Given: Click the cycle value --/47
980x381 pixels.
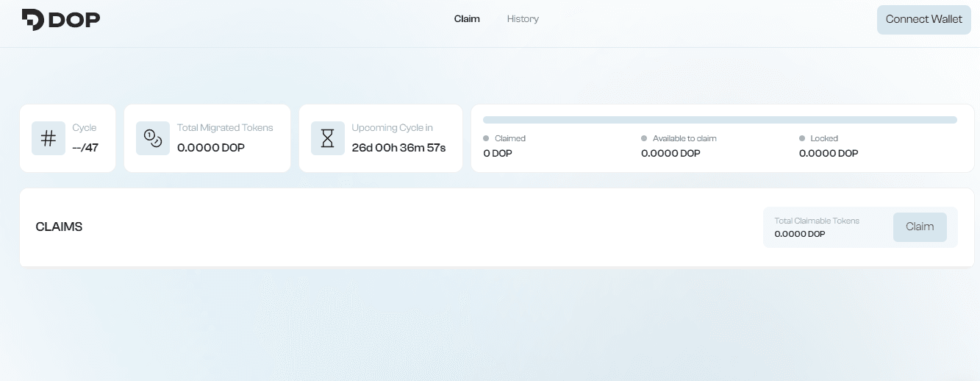Looking at the screenshot, I should (85, 148).
